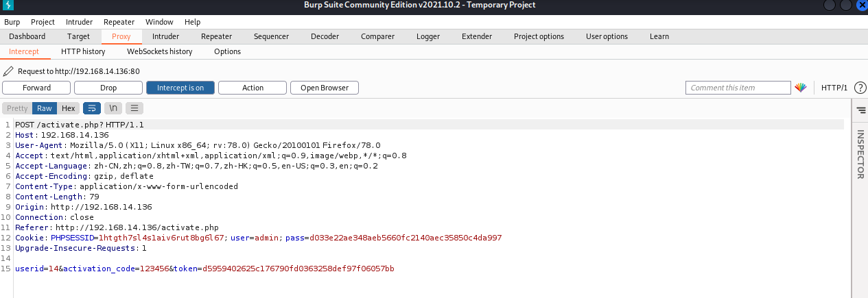Click the 'Comment this item' input field
The width and height of the screenshot is (868, 298).
(738, 88)
